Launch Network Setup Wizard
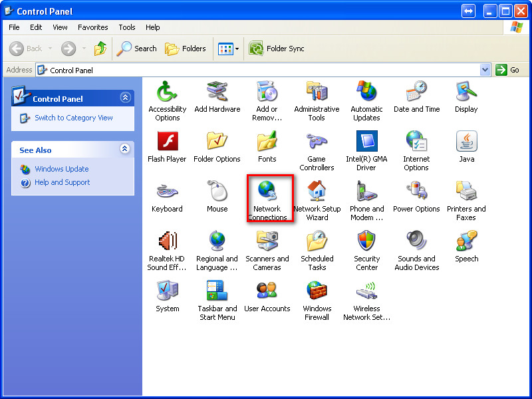 (x=317, y=201)
